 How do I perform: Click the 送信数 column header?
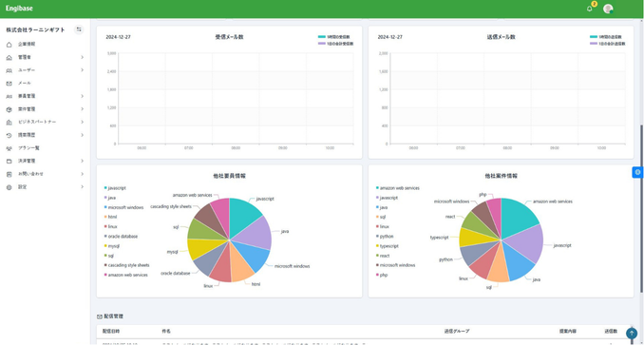[611, 331]
